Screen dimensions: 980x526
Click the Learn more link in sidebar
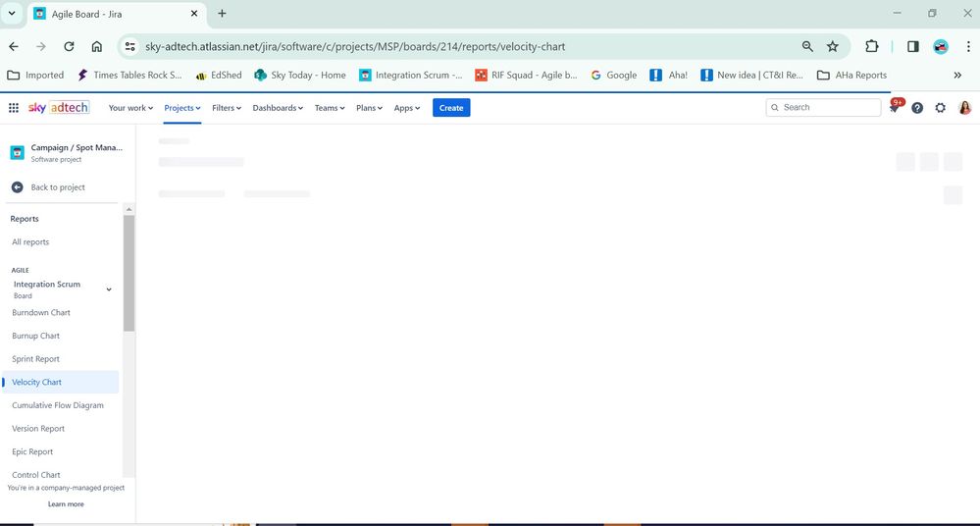[x=66, y=504]
